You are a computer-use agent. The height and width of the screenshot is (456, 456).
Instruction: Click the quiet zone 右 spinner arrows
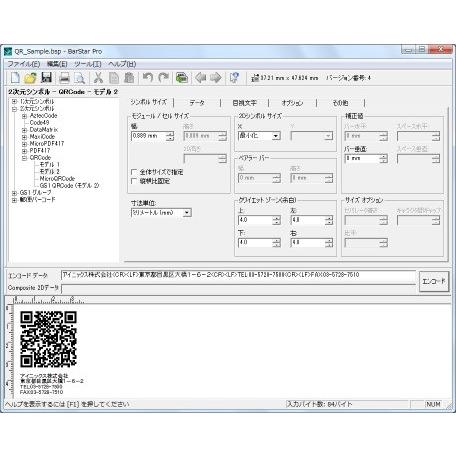(x=329, y=243)
